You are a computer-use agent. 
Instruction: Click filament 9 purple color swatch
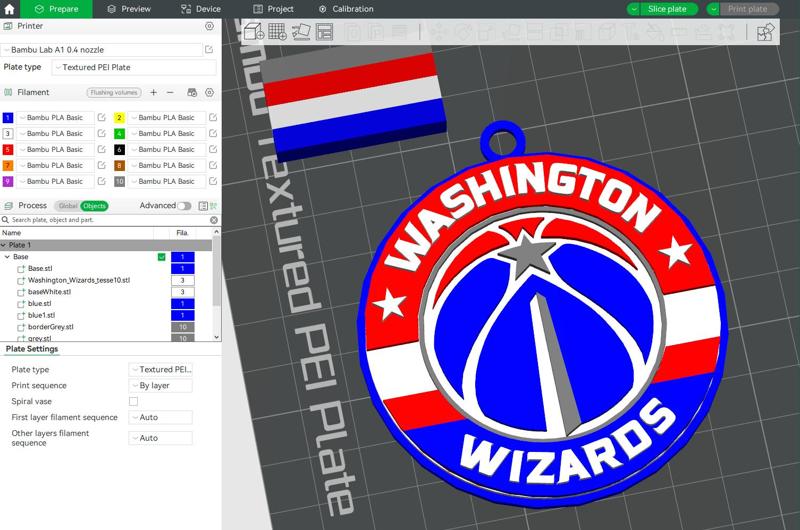8,181
